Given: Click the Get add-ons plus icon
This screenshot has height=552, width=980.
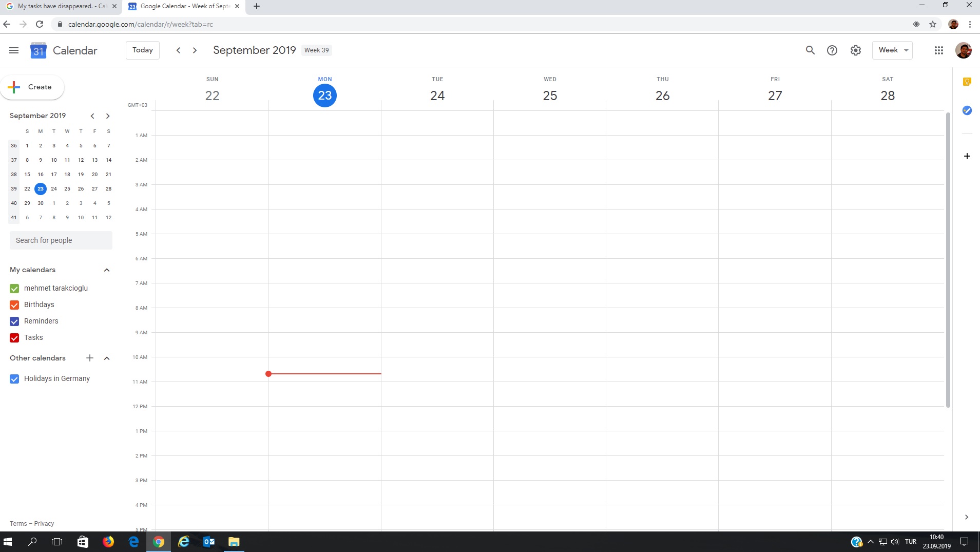Looking at the screenshot, I should click(x=967, y=156).
